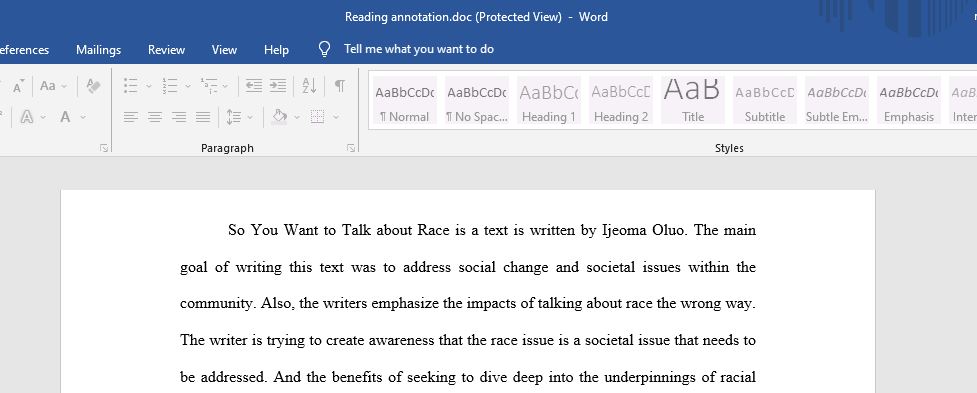Apply the Normal style

pyautogui.click(x=405, y=100)
